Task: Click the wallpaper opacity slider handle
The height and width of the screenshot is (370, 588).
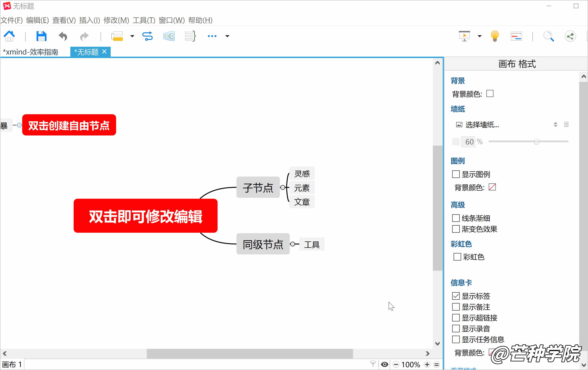Action: pyautogui.click(x=536, y=142)
